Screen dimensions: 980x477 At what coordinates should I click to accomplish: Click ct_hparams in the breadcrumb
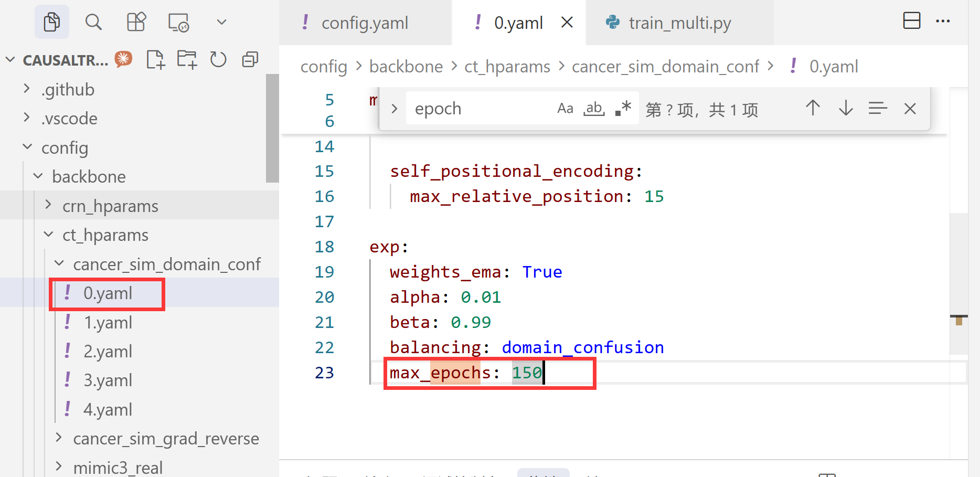pyautogui.click(x=507, y=67)
